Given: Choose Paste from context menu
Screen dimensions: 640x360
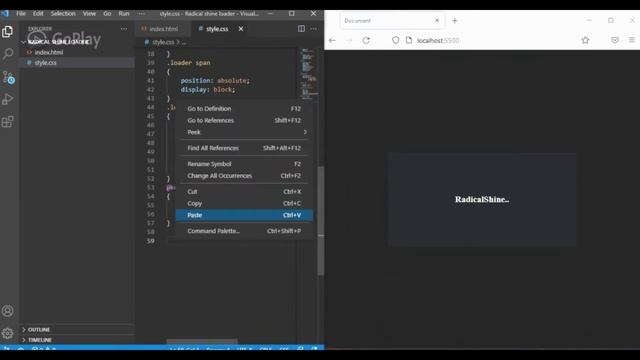Looking at the screenshot, I should coord(244,215).
